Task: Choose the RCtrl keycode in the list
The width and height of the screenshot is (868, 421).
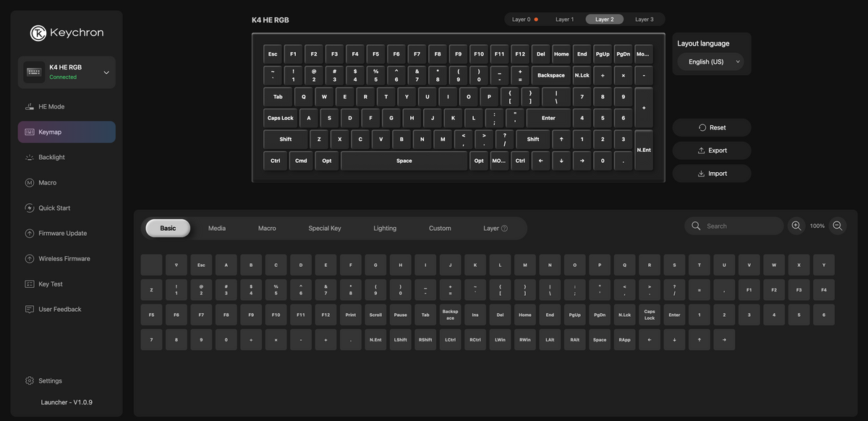Action: pos(475,340)
